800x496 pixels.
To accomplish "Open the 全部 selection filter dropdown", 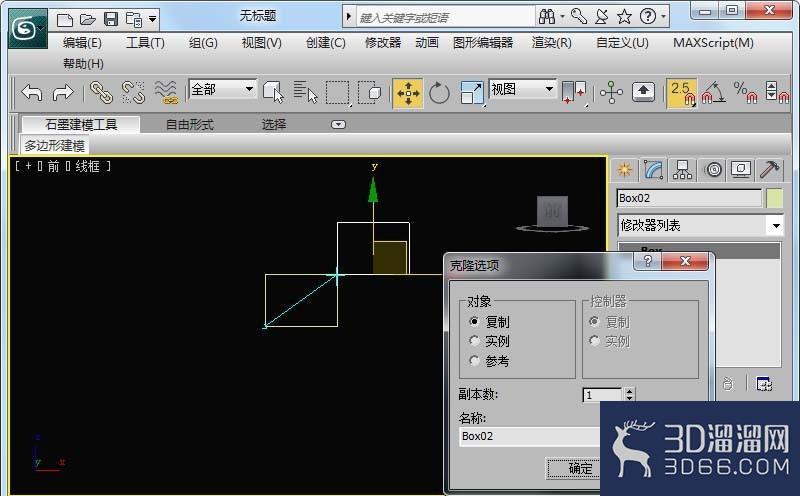I will (222, 89).
